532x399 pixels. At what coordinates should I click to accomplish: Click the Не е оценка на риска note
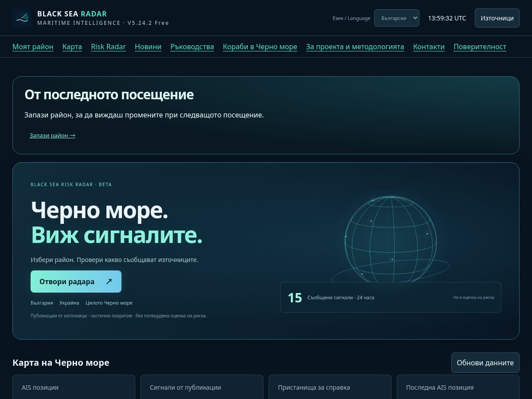(x=473, y=297)
